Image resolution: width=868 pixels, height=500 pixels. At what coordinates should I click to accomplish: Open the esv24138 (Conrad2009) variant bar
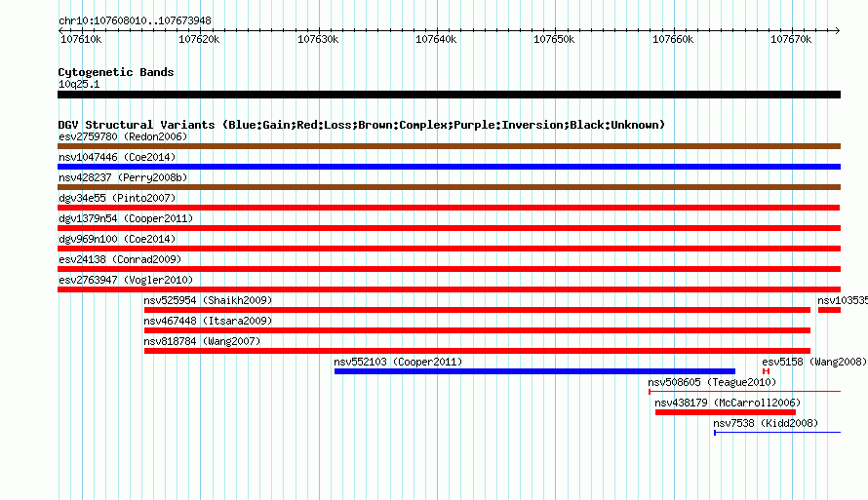coord(449,269)
